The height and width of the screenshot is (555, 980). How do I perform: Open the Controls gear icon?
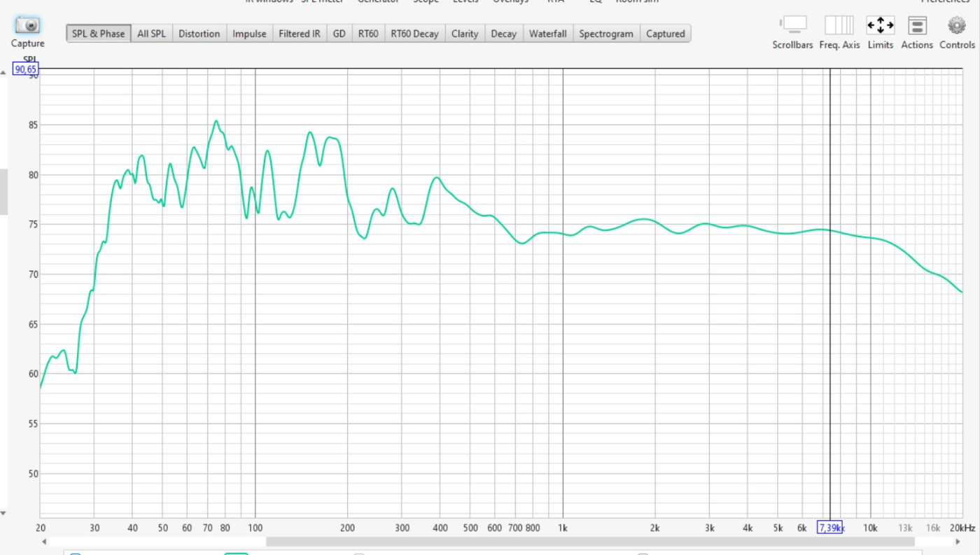click(x=956, y=26)
